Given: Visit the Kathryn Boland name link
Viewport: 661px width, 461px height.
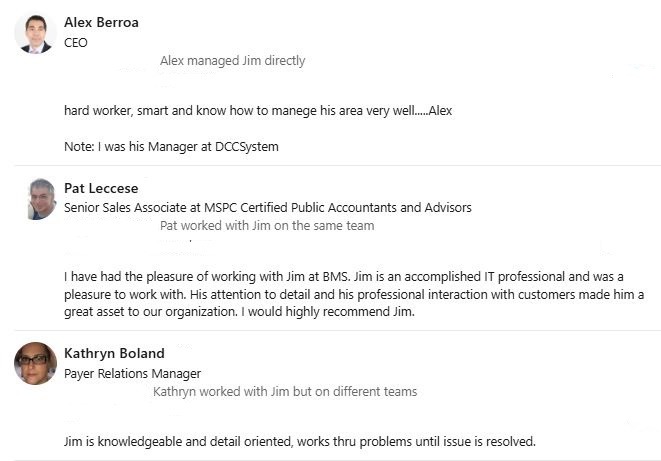Looking at the screenshot, I should tap(114, 353).
